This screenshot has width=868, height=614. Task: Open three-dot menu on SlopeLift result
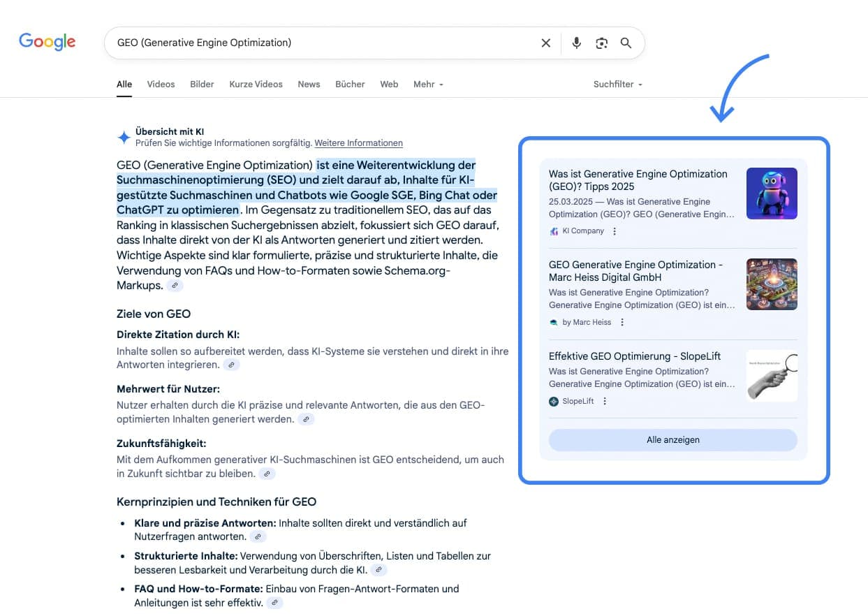(605, 401)
